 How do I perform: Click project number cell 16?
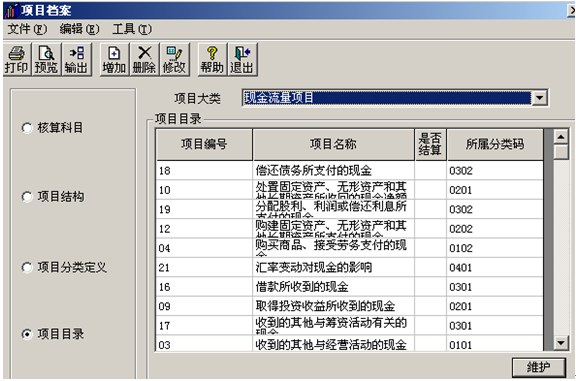pyautogui.click(x=204, y=287)
